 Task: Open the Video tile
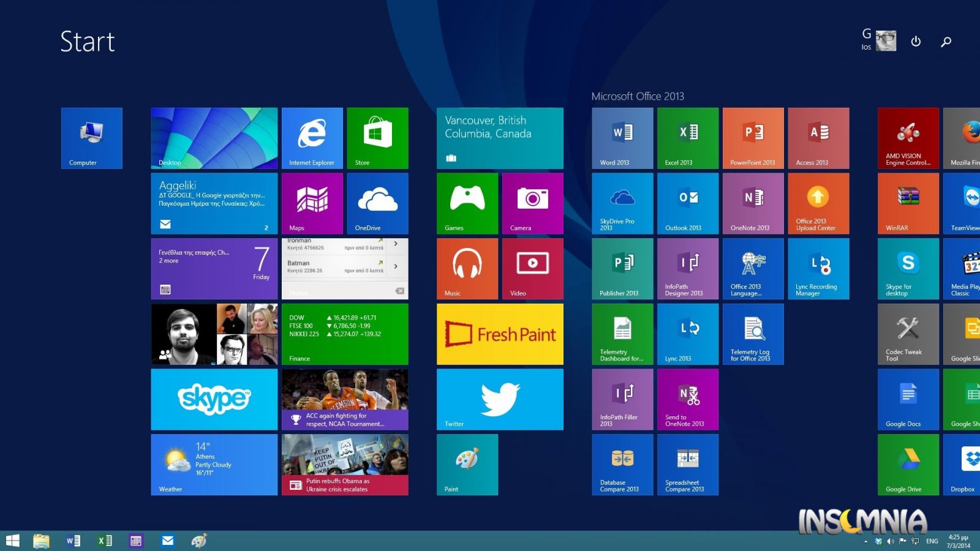click(533, 269)
